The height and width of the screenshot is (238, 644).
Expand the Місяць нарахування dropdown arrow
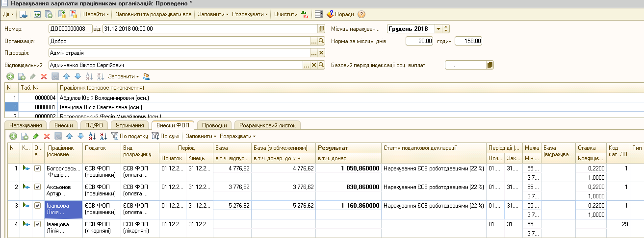[x=439, y=29]
